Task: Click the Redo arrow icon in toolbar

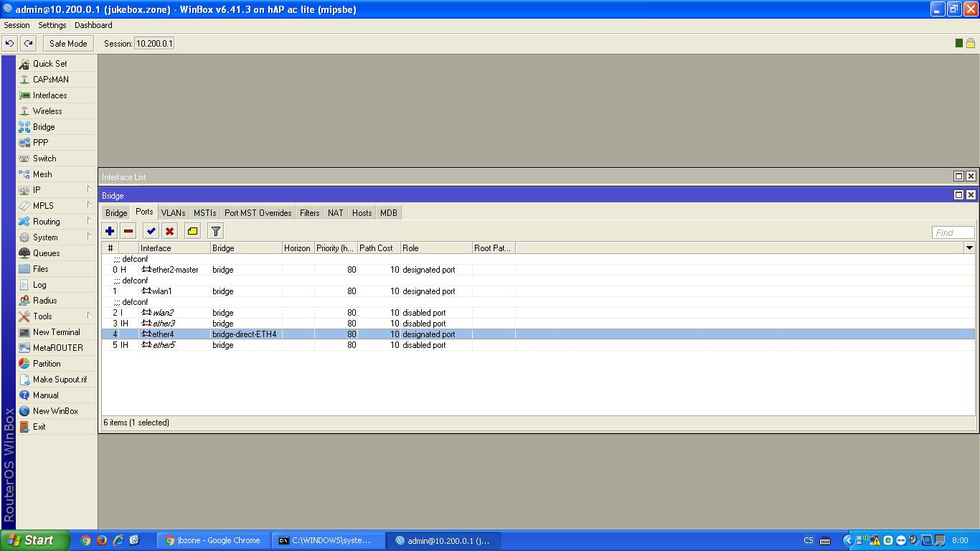Action: [28, 43]
